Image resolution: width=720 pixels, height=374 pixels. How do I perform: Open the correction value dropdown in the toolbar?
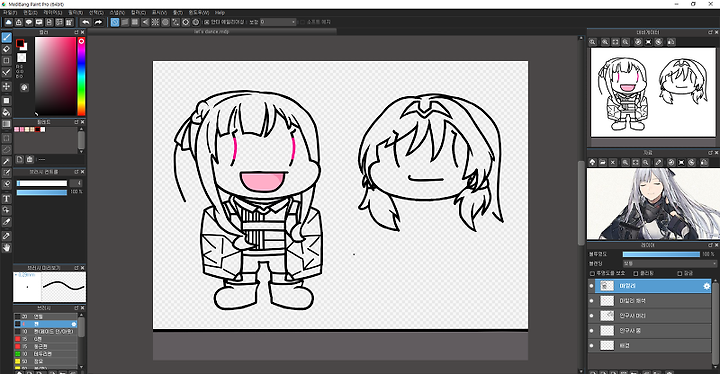point(278,22)
